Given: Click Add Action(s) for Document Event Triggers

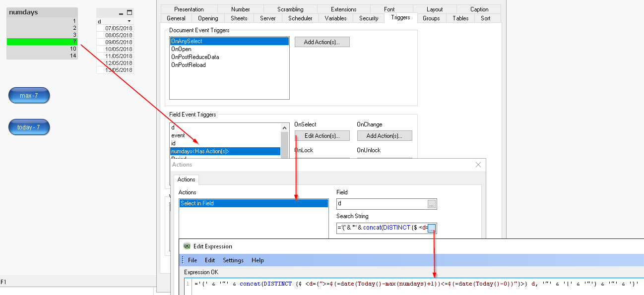Looking at the screenshot, I should [322, 42].
